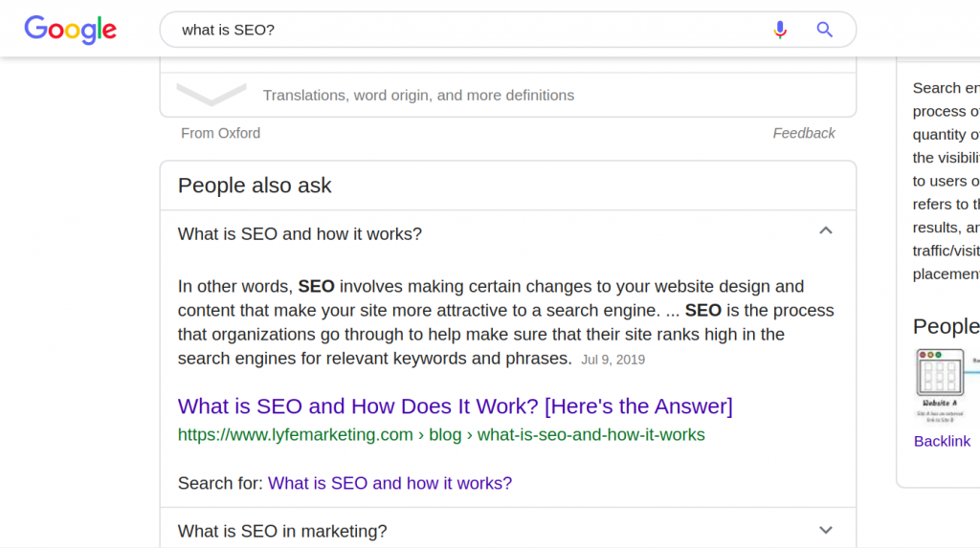The height and width of the screenshot is (548, 980).
Task: Select the "What is SEO in marketing?" question text
Action: (282, 531)
